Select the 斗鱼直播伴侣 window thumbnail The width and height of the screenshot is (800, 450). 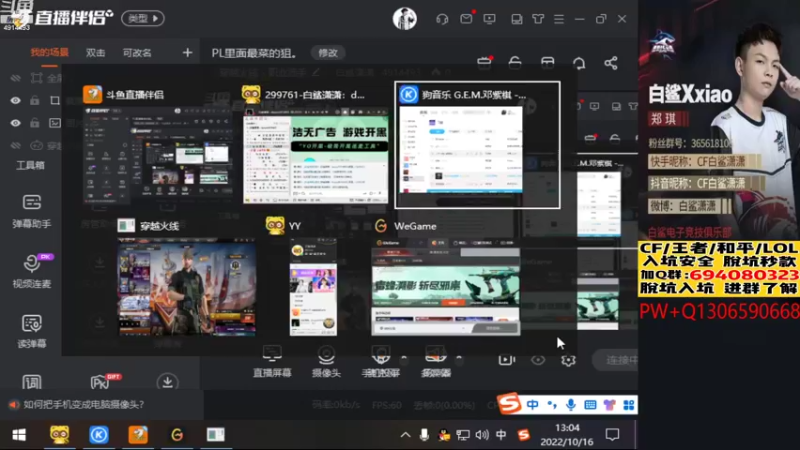coord(157,145)
